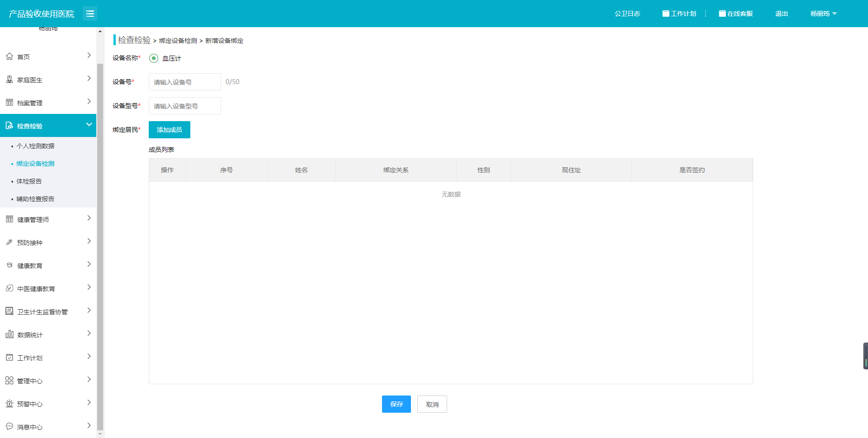Click the bar chart icon beside 数据统计
The height and width of the screenshot is (438, 868).
point(9,334)
